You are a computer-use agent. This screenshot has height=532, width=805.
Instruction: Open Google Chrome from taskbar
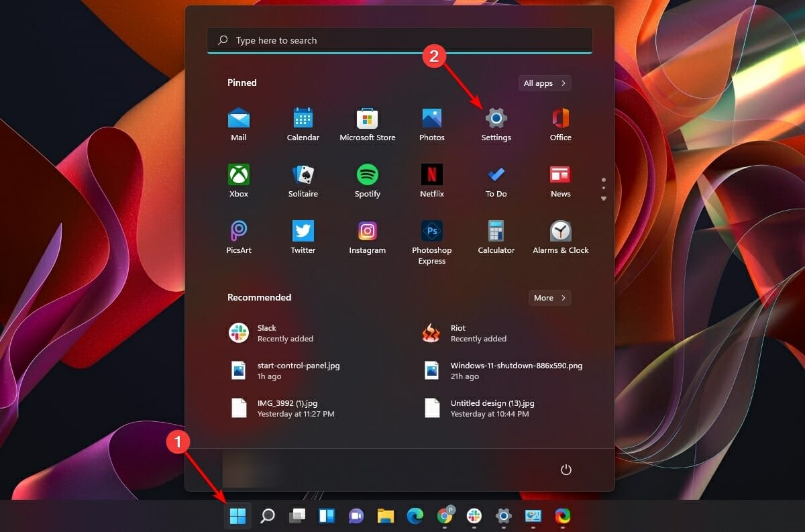click(x=445, y=516)
